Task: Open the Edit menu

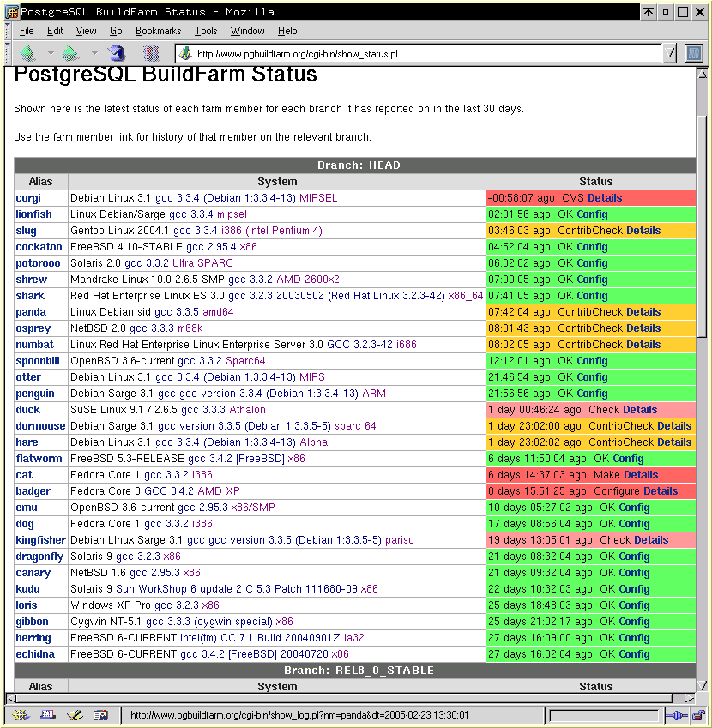Action: [55, 31]
